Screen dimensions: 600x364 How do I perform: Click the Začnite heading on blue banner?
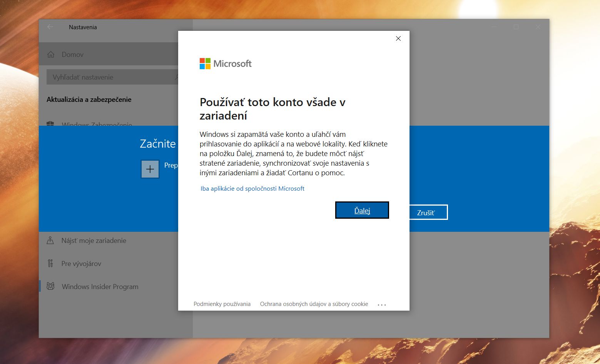click(x=158, y=144)
